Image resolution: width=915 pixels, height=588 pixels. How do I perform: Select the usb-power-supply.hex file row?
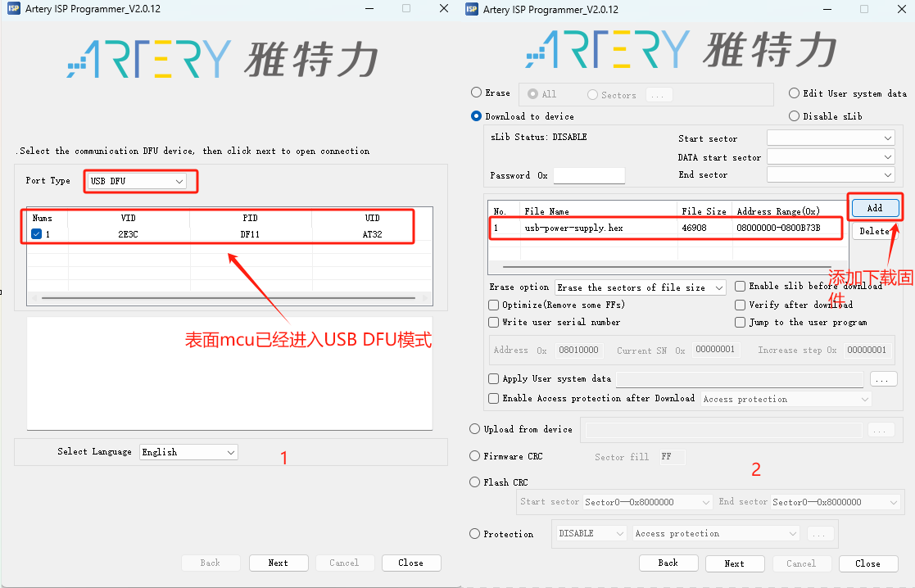tap(667, 228)
